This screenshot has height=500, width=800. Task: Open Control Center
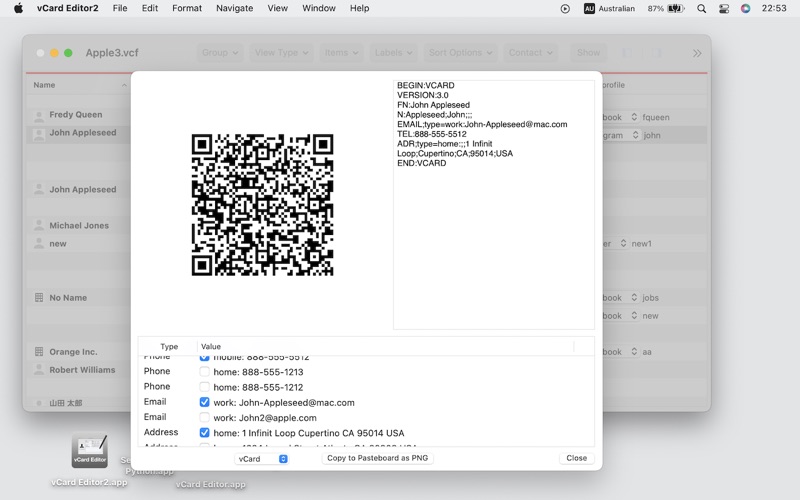tap(723, 8)
